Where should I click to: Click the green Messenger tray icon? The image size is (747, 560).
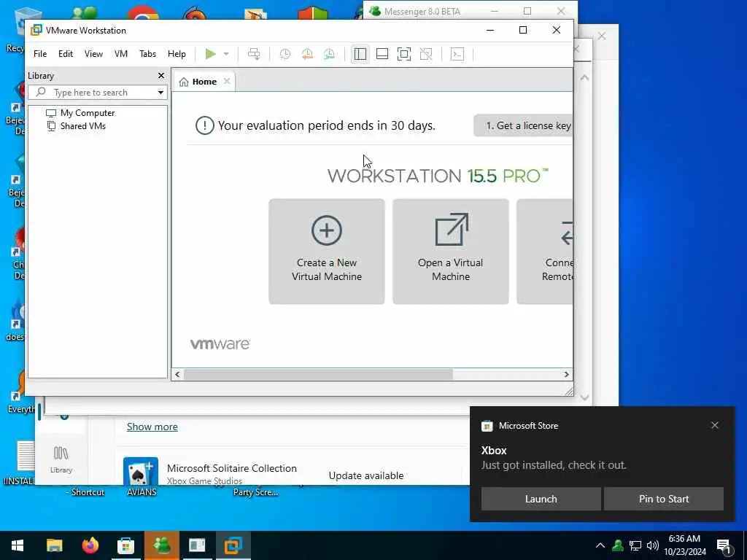618,545
